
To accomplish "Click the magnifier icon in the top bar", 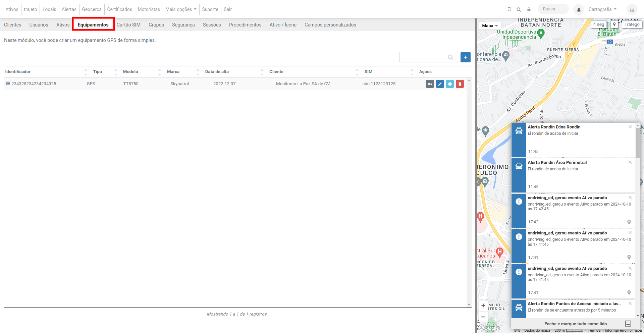I will pyautogui.click(x=519, y=9).
